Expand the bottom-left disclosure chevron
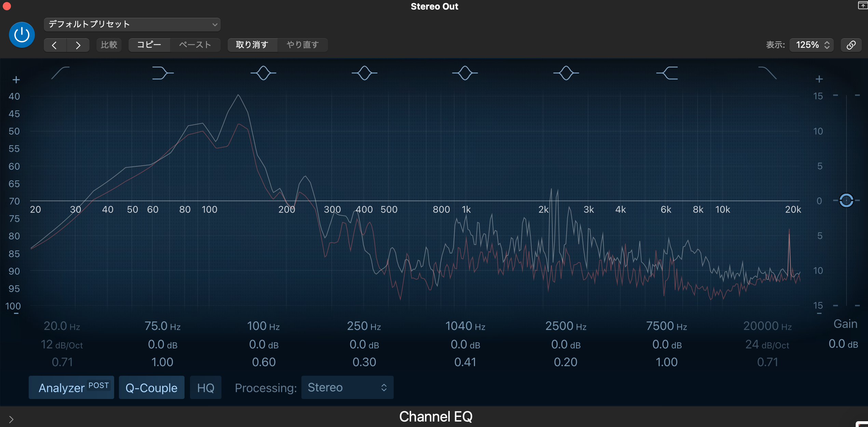Viewport: 868px width, 427px height. [x=11, y=419]
